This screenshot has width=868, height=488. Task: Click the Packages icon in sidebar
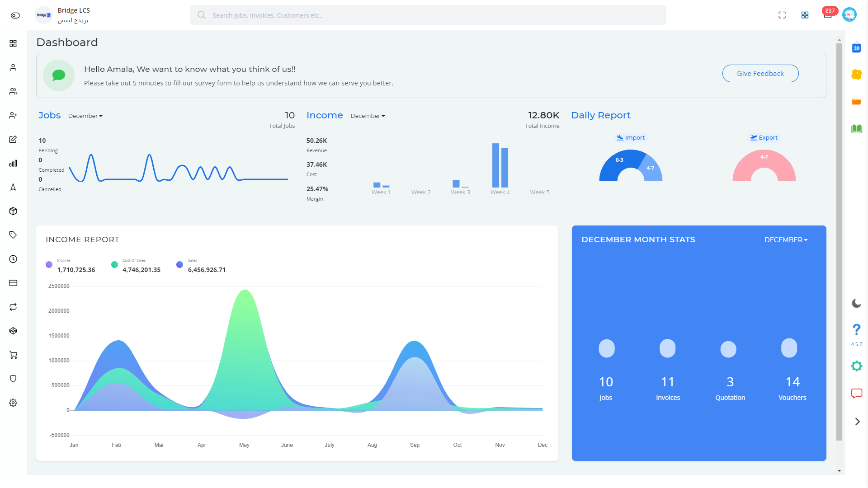coord(13,211)
